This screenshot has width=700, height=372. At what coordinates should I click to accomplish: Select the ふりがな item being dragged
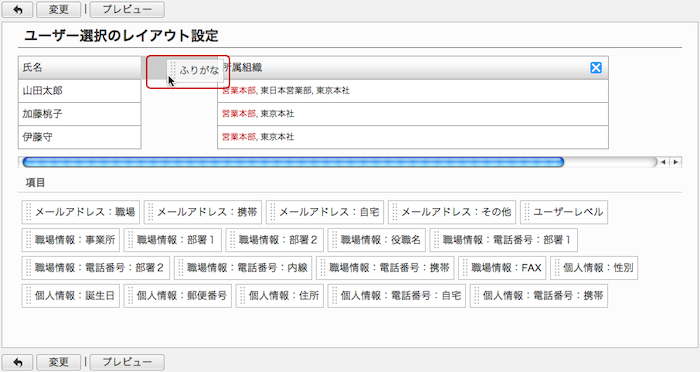click(194, 70)
